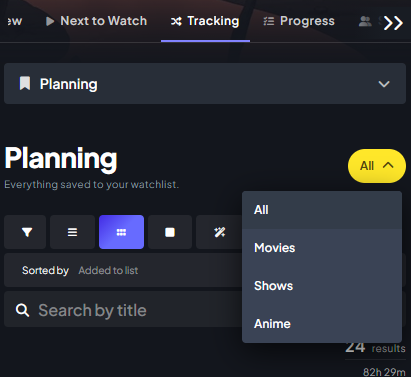411x377 pixels.
Task: Expand the Planning list selector chevron
Action: click(384, 84)
